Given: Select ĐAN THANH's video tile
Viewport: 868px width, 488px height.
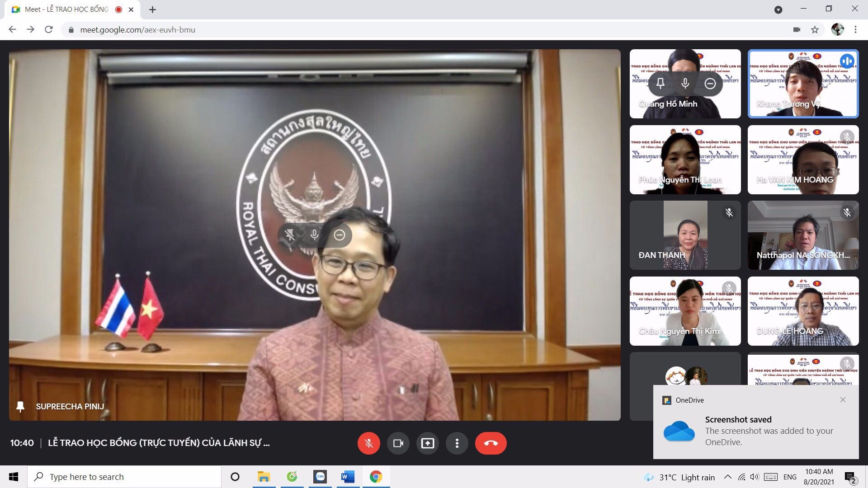Looking at the screenshot, I should point(685,235).
